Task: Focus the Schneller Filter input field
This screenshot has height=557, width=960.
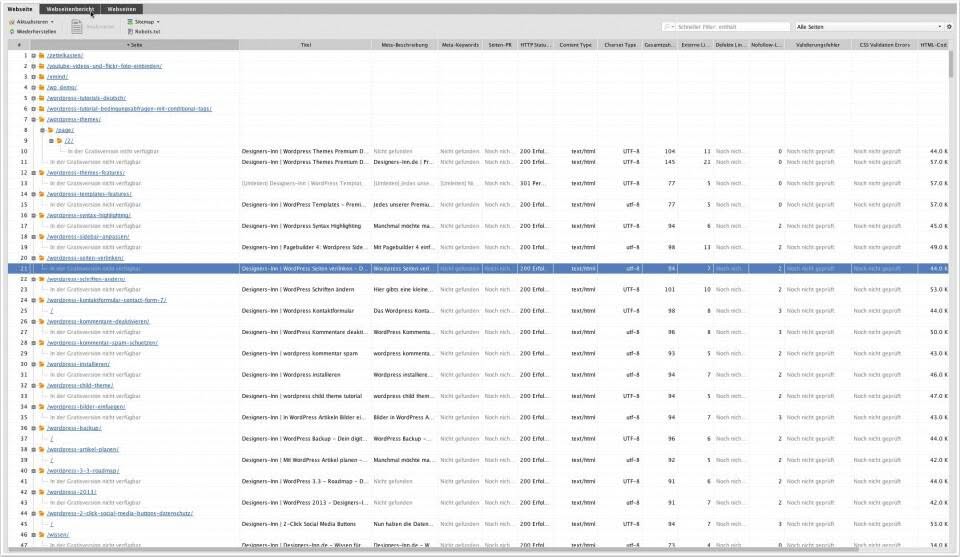Action: [733, 27]
